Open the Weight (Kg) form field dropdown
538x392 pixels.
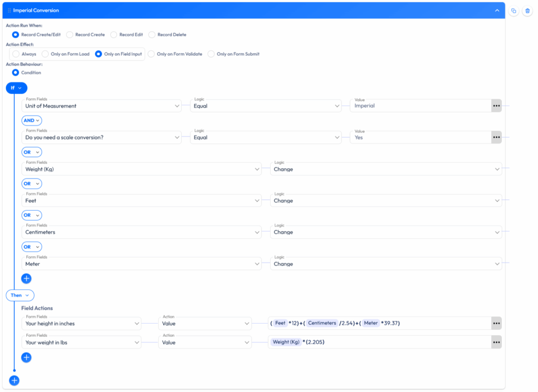coord(142,169)
